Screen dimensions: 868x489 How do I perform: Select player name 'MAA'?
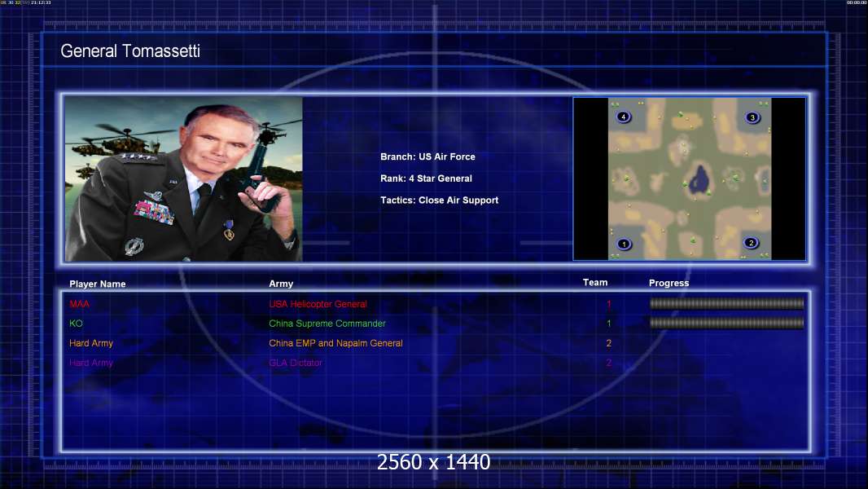point(79,303)
